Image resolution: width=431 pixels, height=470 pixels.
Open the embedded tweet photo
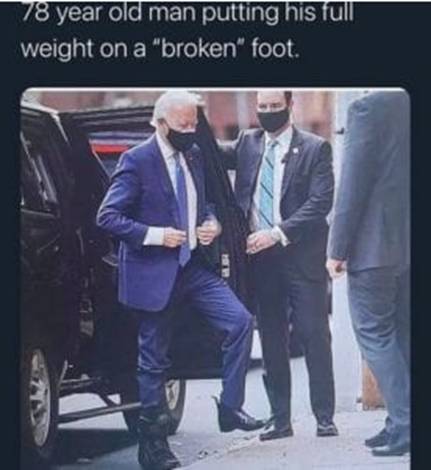click(216, 278)
